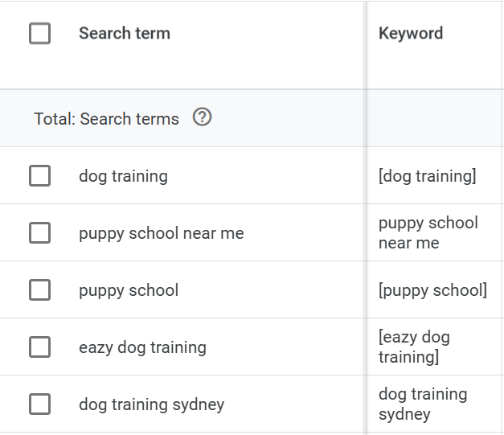Open the [dog training] keyword
Viewport: 504px width, 435px height.
(427, 176)
